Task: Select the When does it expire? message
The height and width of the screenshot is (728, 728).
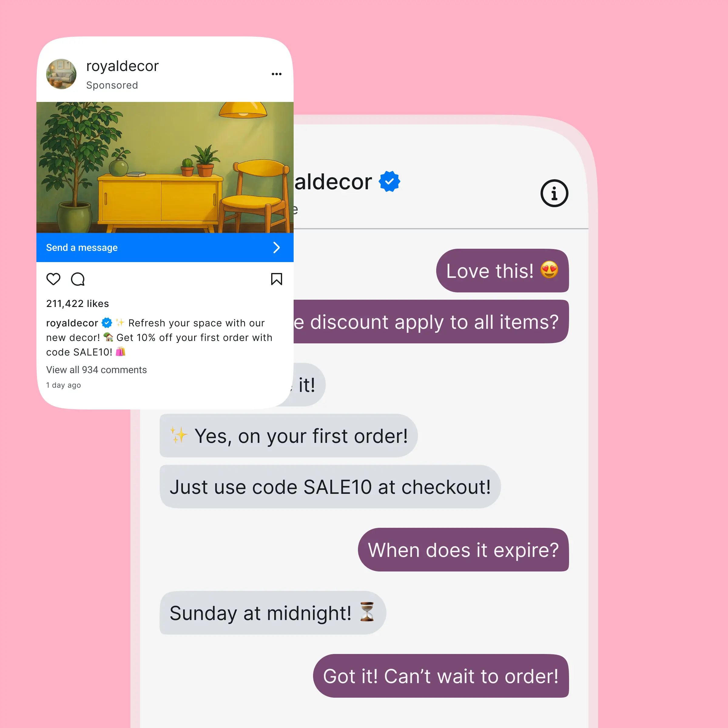Action: [463, 550]
